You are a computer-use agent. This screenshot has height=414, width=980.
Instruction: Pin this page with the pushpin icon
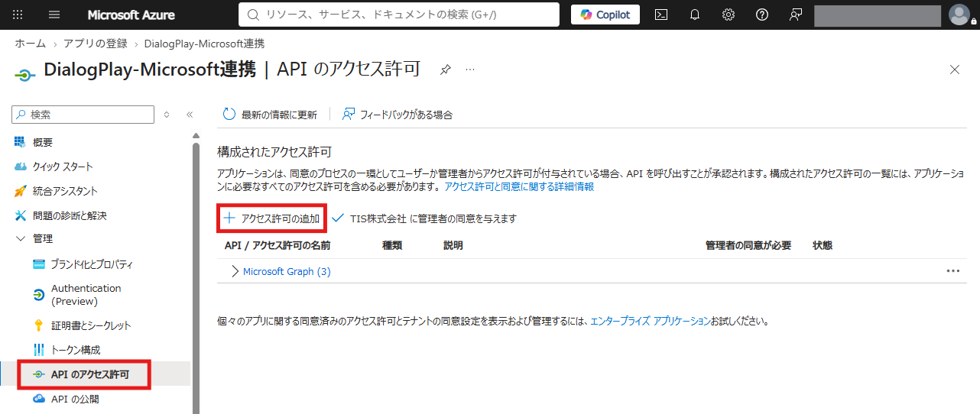pyautogui.click(x=446, y=70)
